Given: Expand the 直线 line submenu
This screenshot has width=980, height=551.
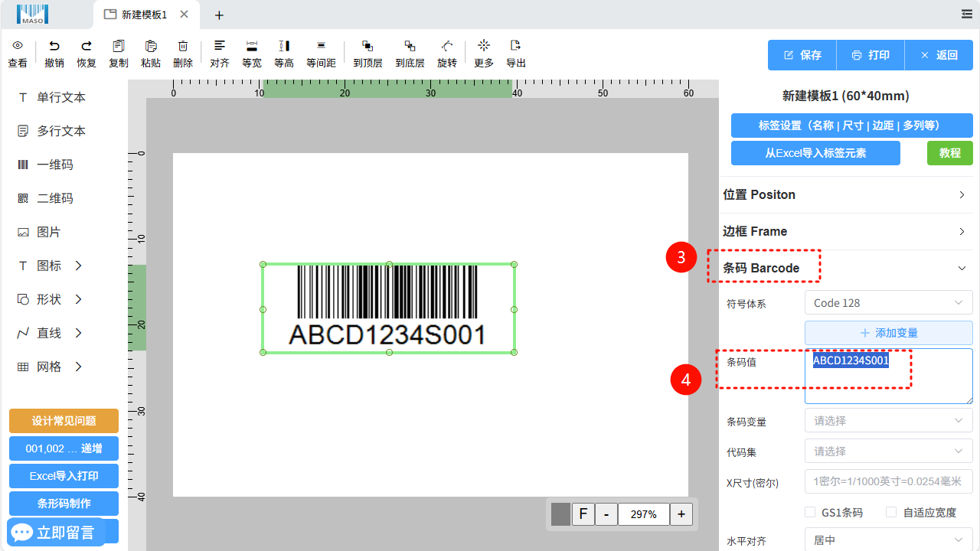Looking at the screenshot, I should coord(79,333).
